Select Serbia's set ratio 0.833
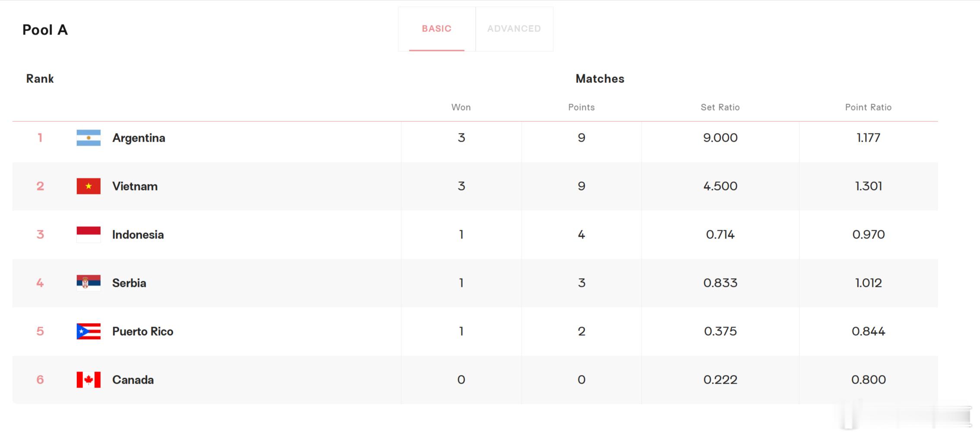Image resolution: width=980 pixels, height=439 pixels. (720, 283)
